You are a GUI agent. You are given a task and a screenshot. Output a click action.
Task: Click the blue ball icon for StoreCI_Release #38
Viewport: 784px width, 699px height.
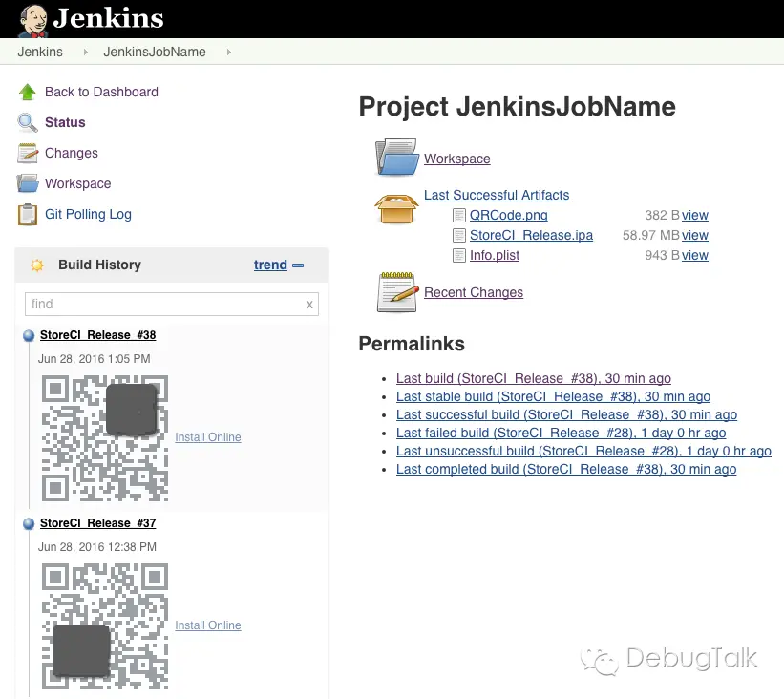[30, 334]
